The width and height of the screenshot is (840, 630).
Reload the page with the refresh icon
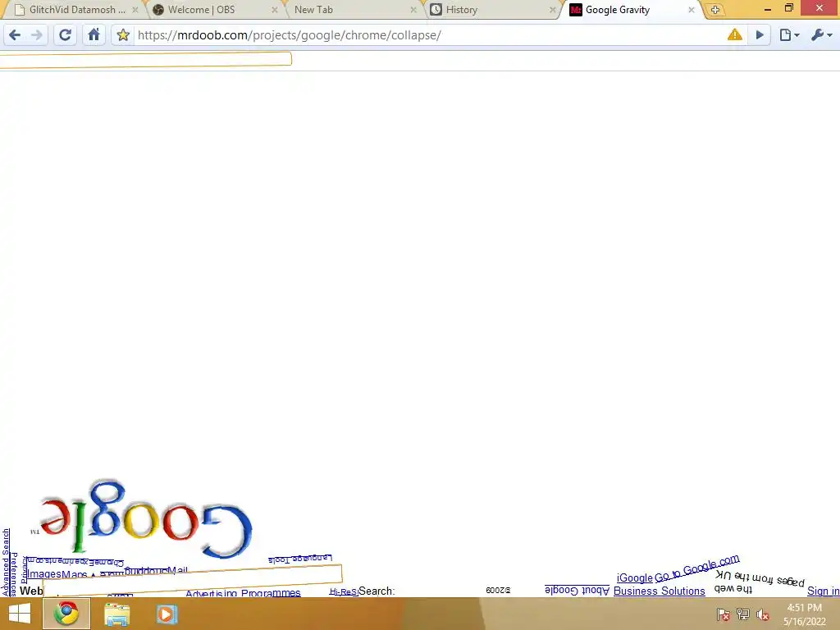point(65,35)
